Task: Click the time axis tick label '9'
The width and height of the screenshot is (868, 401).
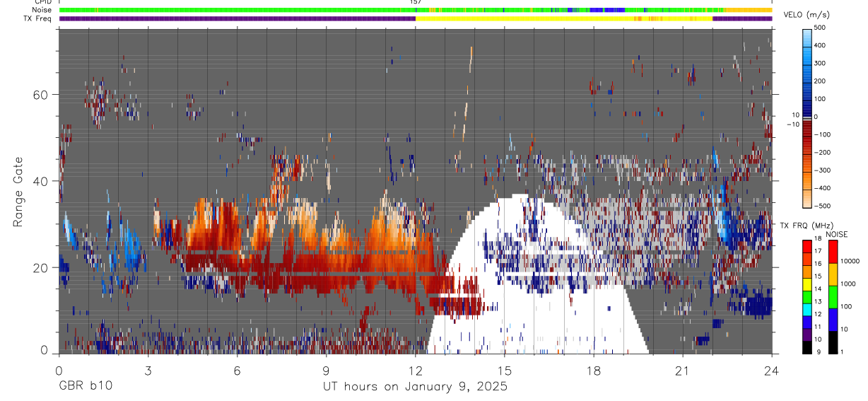Action: (326, 370)
